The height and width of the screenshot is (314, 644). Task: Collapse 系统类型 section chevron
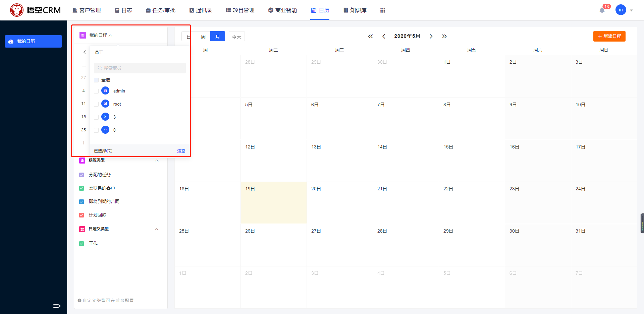(157, 161)
